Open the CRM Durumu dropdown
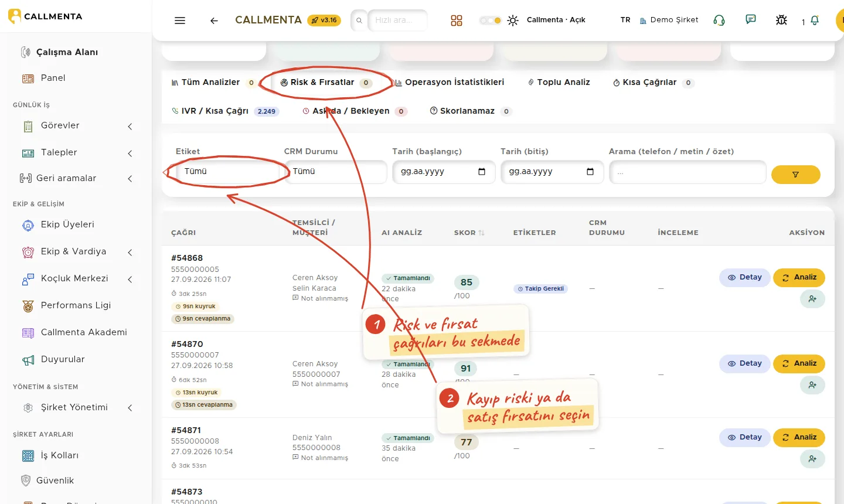Viewport: 844px width, 504px height. pyautogui.click(x=336, y=172)
